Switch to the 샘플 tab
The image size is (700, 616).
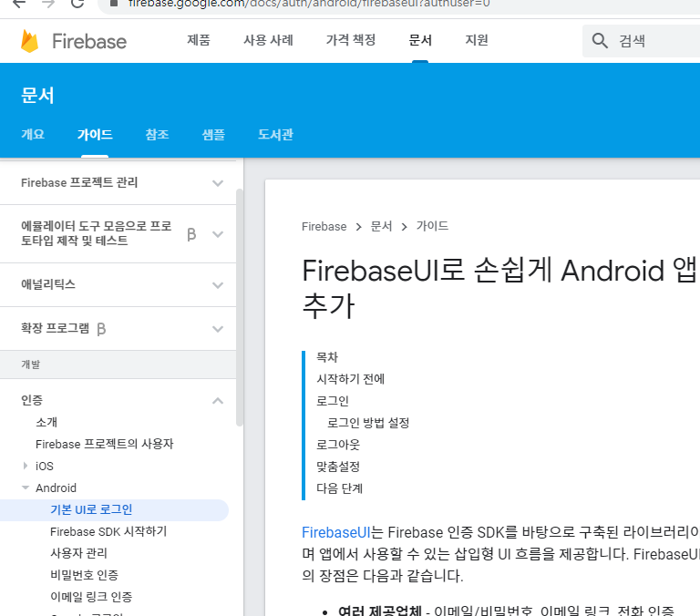coord(213,134)
